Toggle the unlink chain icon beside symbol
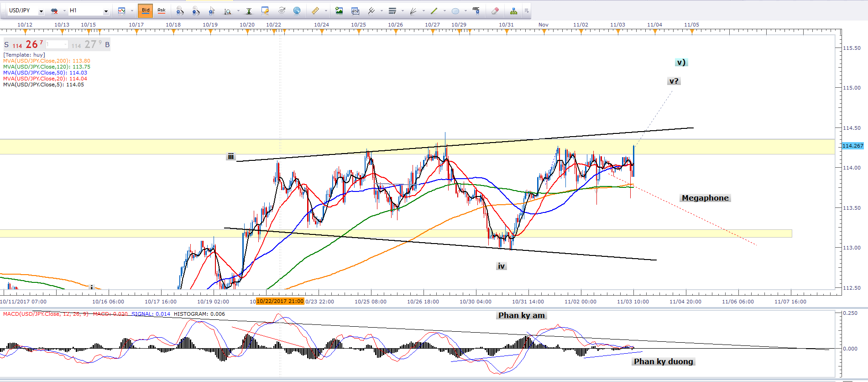Screen dimensions: 868x382 54,11
